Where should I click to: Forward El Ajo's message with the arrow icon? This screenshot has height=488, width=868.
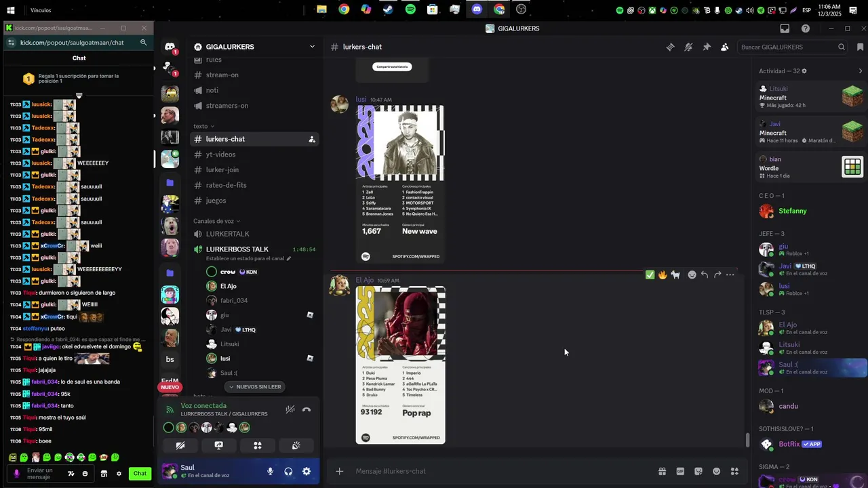[x=717, y=274]
